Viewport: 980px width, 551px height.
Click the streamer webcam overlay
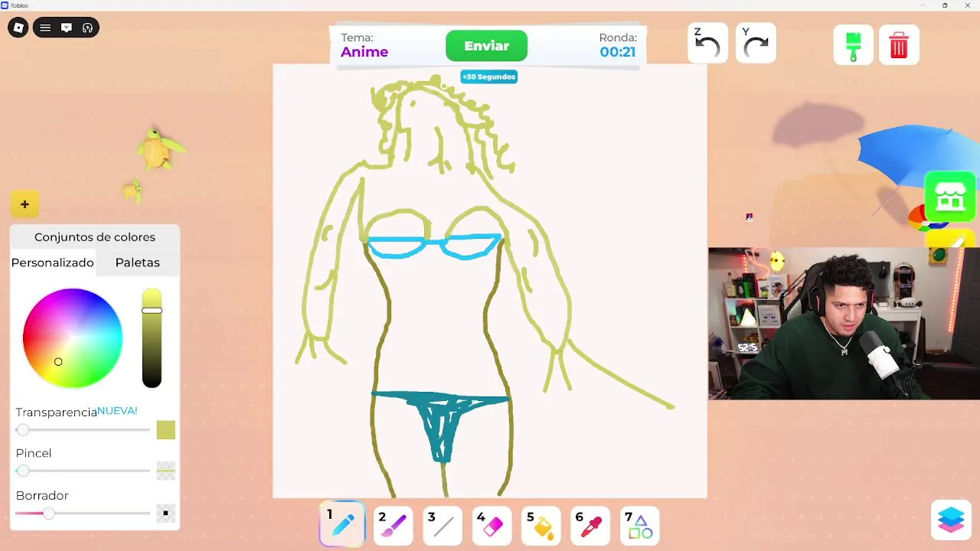pos(844,324)
